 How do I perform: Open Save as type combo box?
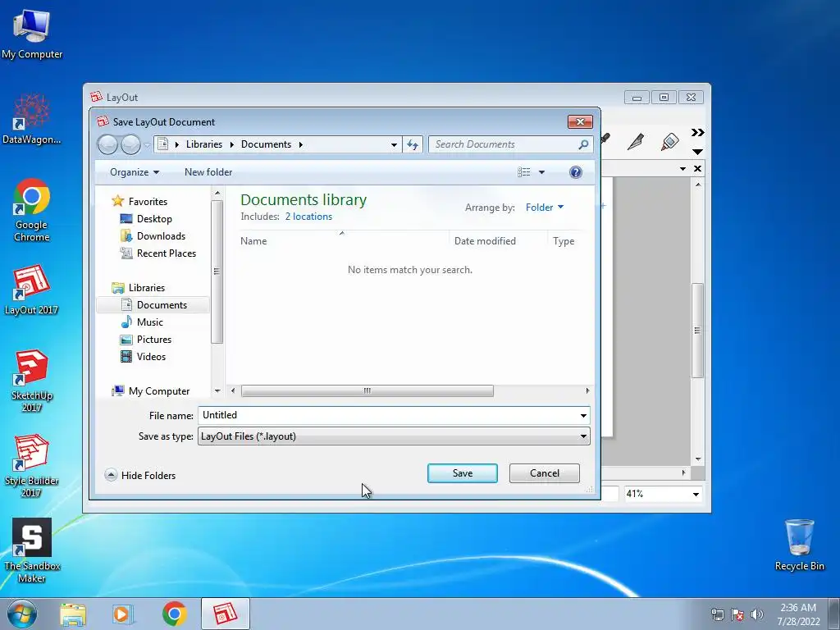tap(394, 436)
